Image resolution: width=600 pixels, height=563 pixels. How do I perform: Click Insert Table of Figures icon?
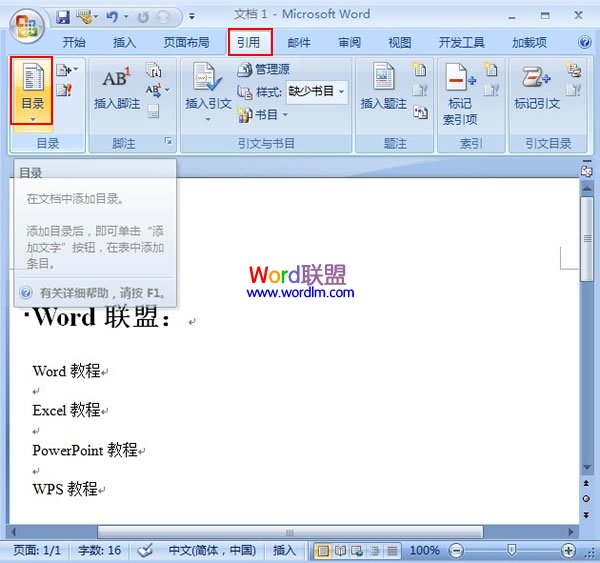coord(419,69)
